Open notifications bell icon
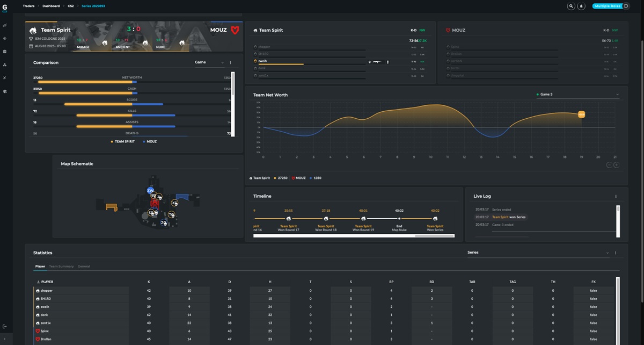 point(582,6)
